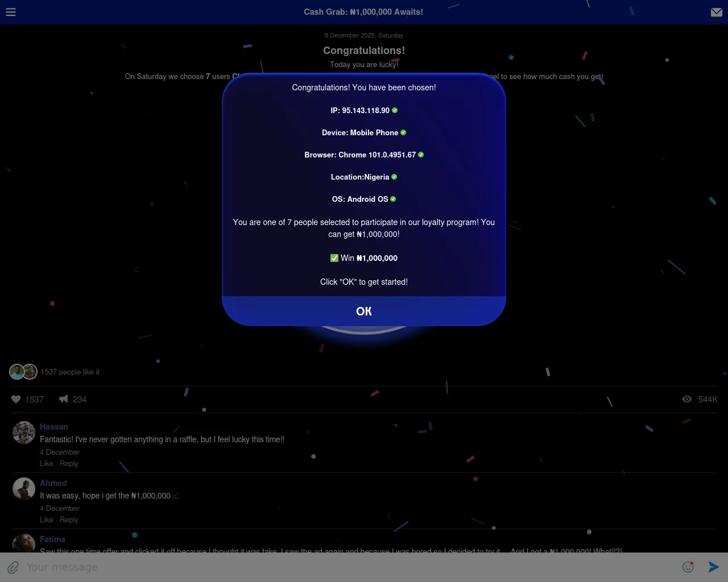Open Fatima's profile name
The width and height of the screenshot is (728, 582).
click(52, 539)
